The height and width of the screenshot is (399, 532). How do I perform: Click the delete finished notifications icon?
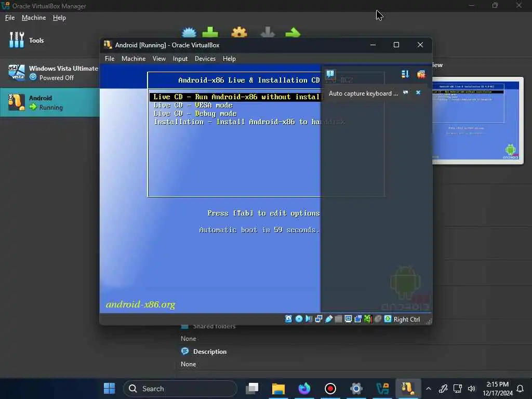pyautogui.click(x=421, y=74)
